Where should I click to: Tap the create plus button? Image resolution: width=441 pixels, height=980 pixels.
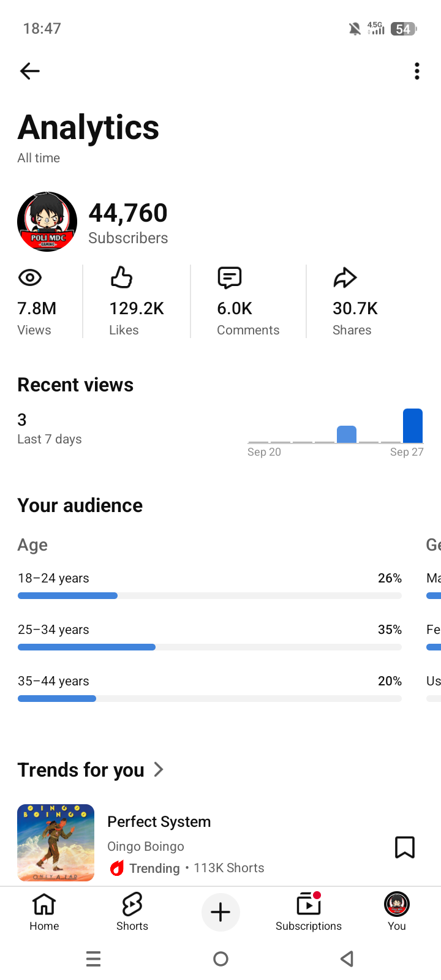pyautogui.click(x=221, y=912)
